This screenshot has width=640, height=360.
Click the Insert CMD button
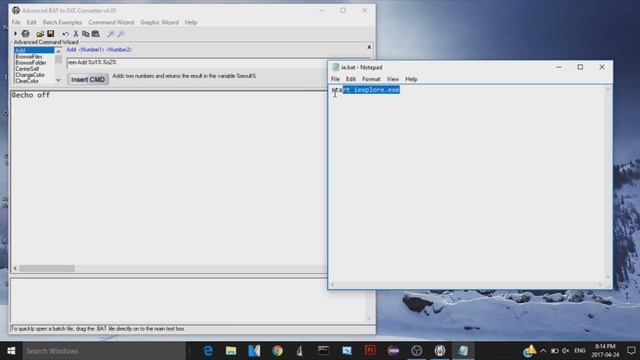[88, 80]
